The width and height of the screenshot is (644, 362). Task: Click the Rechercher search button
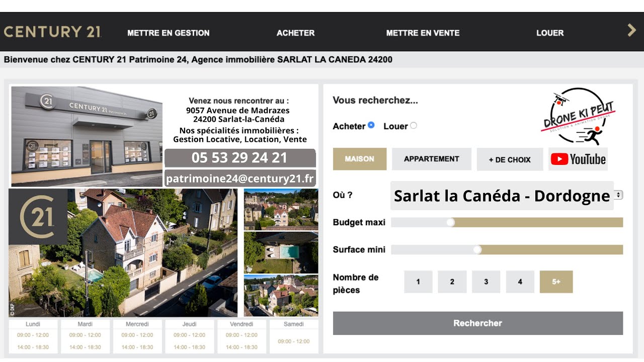pyautogui.click(x=478, y=323)
